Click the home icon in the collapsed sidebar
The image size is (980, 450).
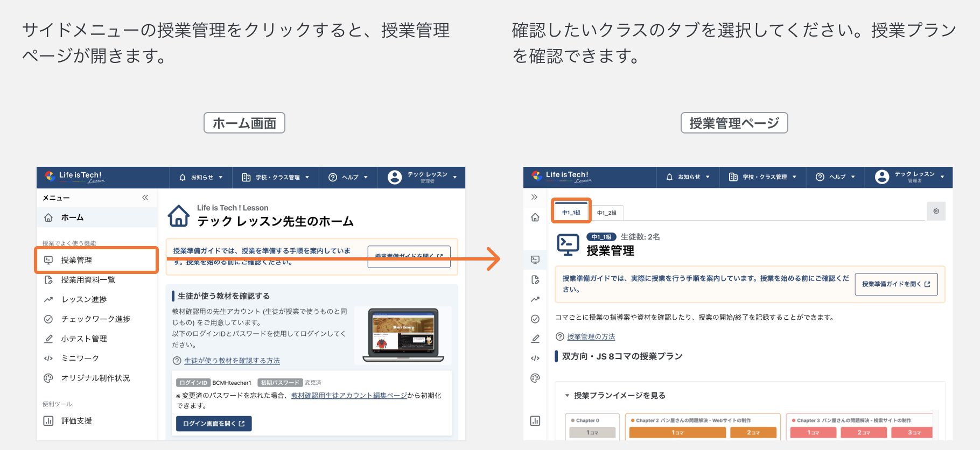[x=535, y=217]
